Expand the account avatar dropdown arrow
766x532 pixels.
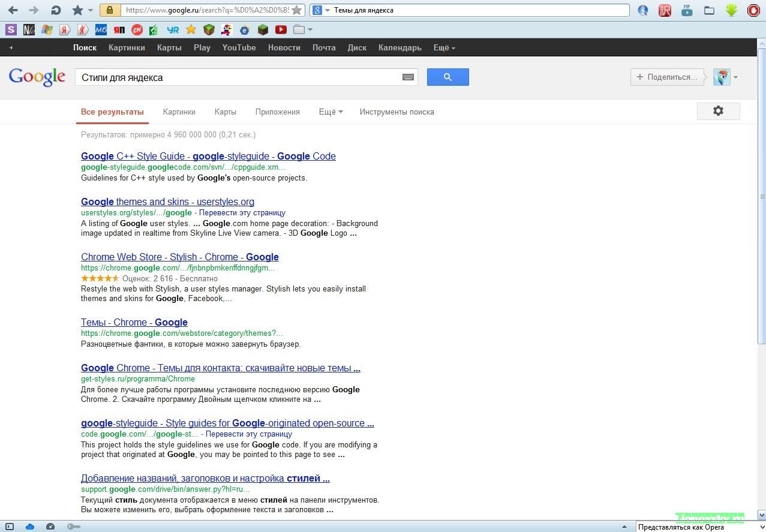pos(736,77)
